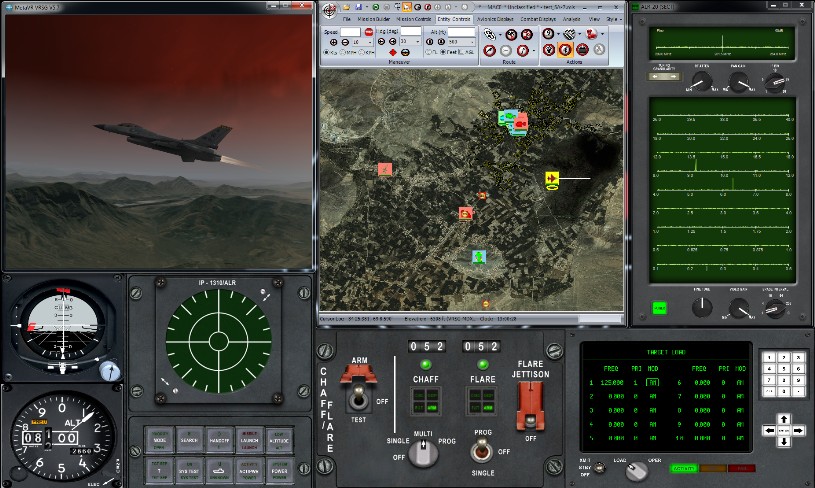Select the red entity marker near map's left
Image resolution: width=815 pixels, height=488 pixels.
click(x=385, y=169)
